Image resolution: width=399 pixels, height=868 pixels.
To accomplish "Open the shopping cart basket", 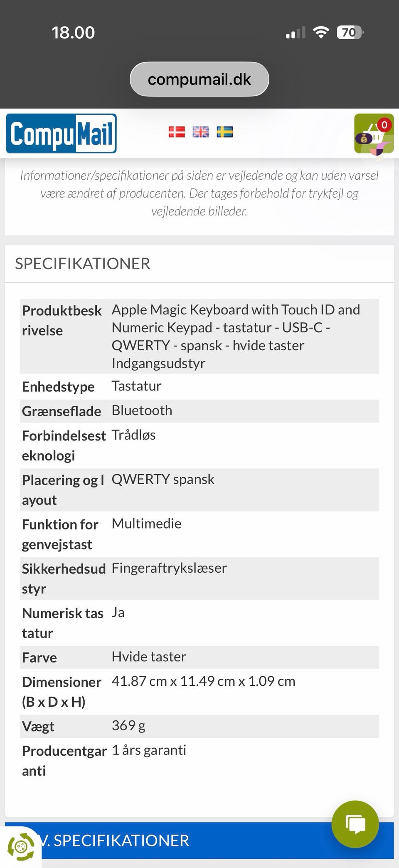I will pyautogui.click(x=374, y=134).
